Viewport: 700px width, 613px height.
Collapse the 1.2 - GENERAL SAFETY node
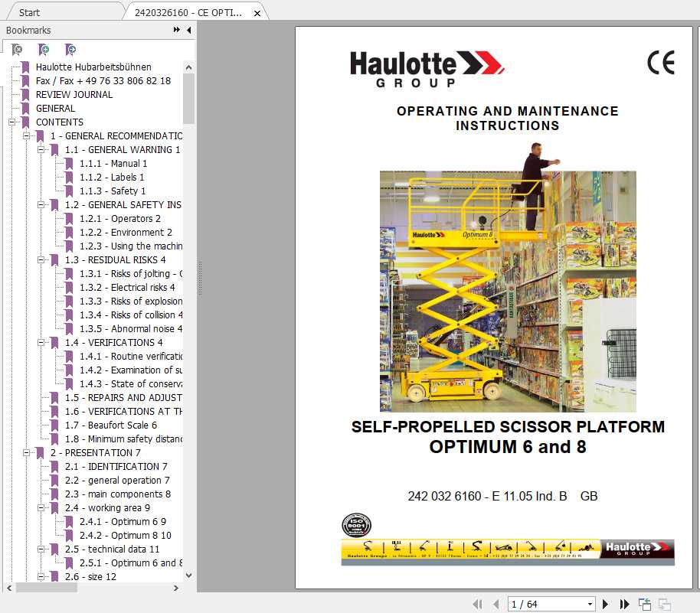[x=41, y=205]
